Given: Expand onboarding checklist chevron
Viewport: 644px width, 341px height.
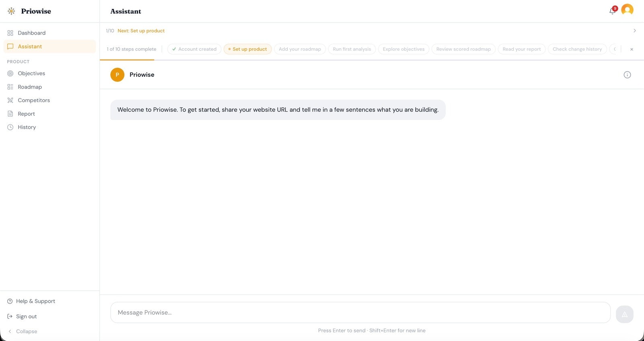Looking at the screenshot, I should 635,31.
